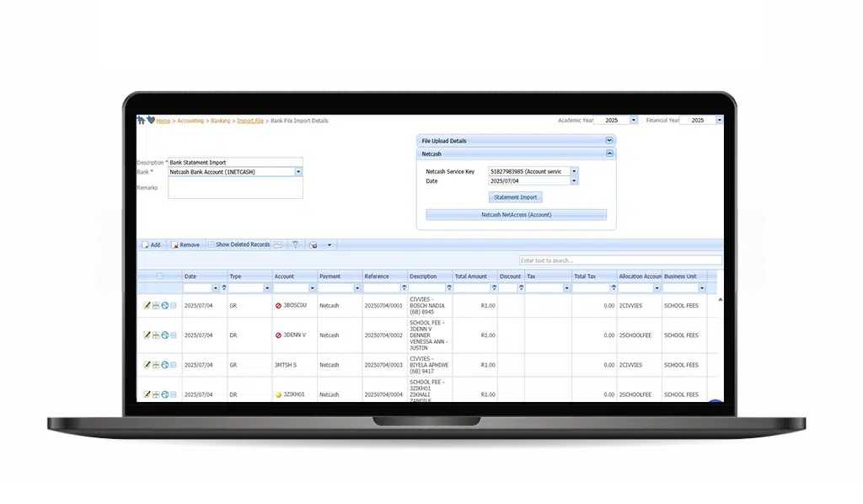Open the Bank account dropdown
This screenshot has height=504, width=863.
[298, 172]
